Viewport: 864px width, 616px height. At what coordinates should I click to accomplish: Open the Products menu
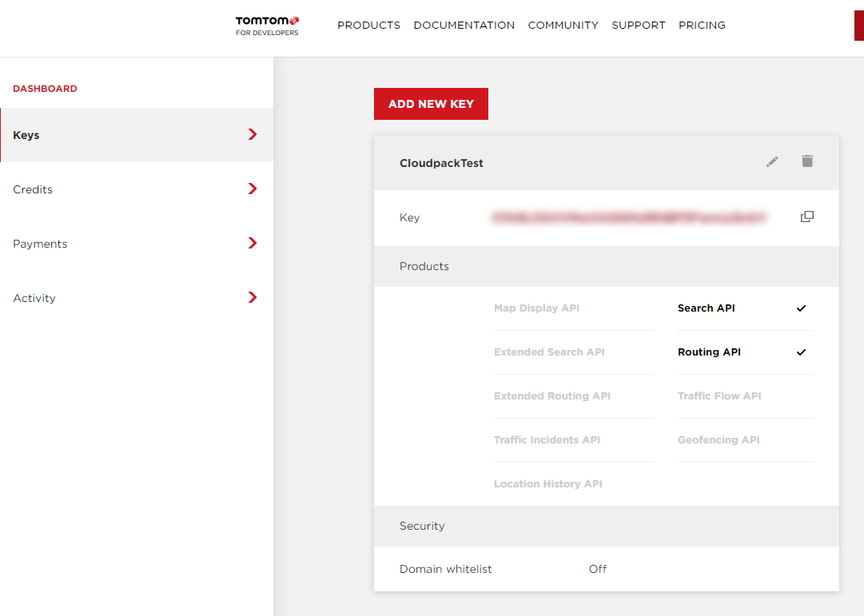point(368,26)
